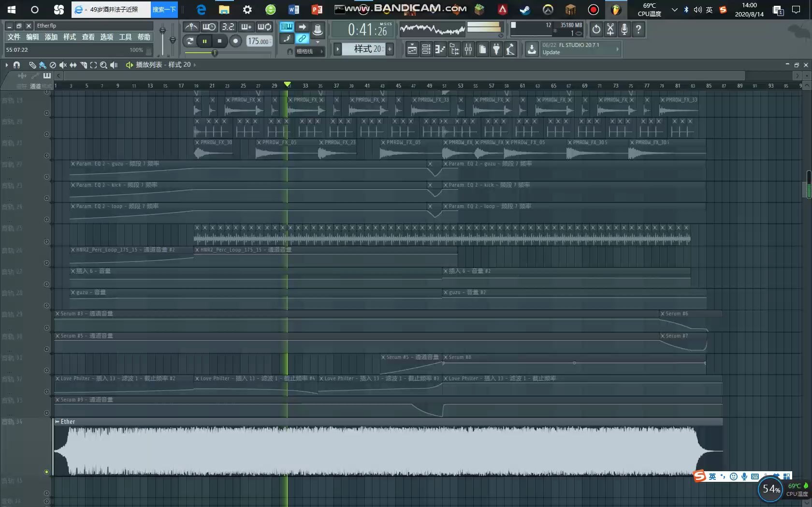Open the 添加 menu
812x507 pixels.
(51, 37)
